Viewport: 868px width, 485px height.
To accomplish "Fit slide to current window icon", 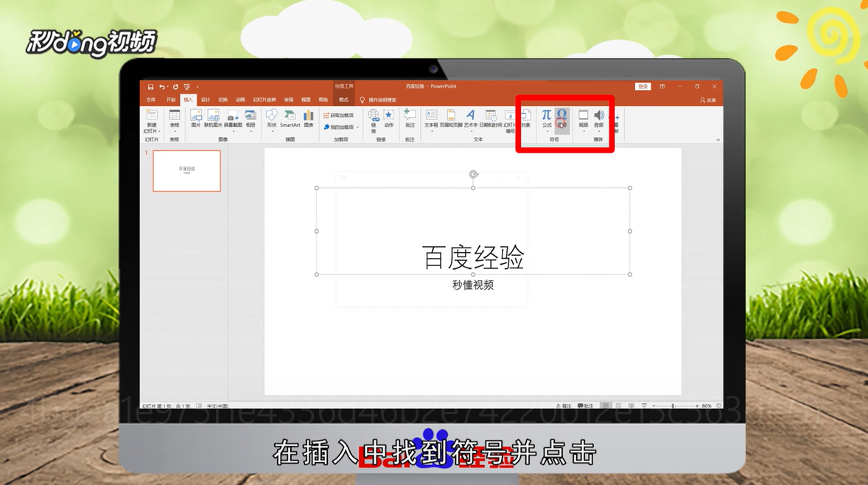I will pyautogui.click(x=718, y=406).
